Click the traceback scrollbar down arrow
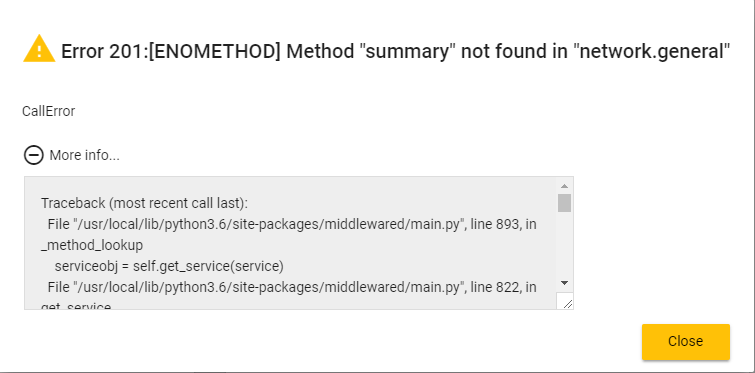Viewport: 755px width, 373px height. click(564, 283)
